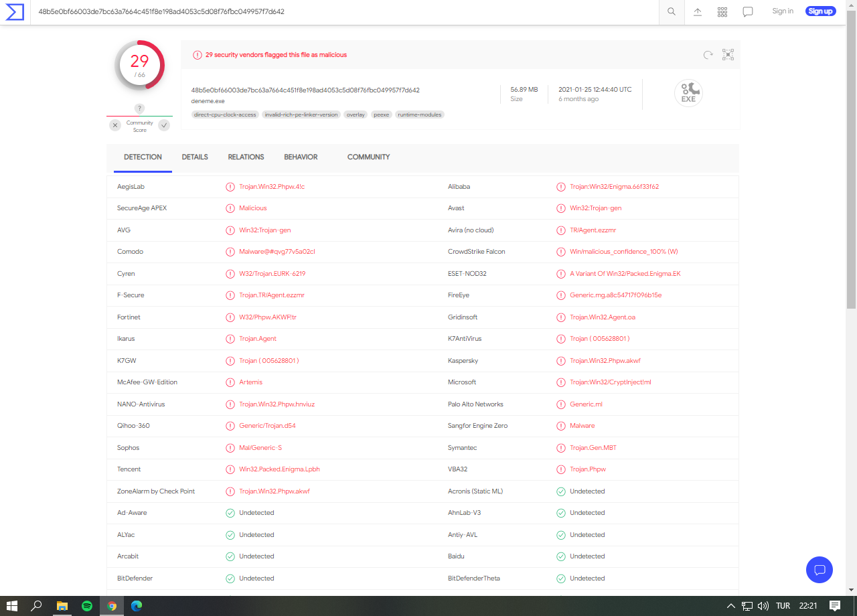Switch to Chrome in the taskbar

pos(112,606)
